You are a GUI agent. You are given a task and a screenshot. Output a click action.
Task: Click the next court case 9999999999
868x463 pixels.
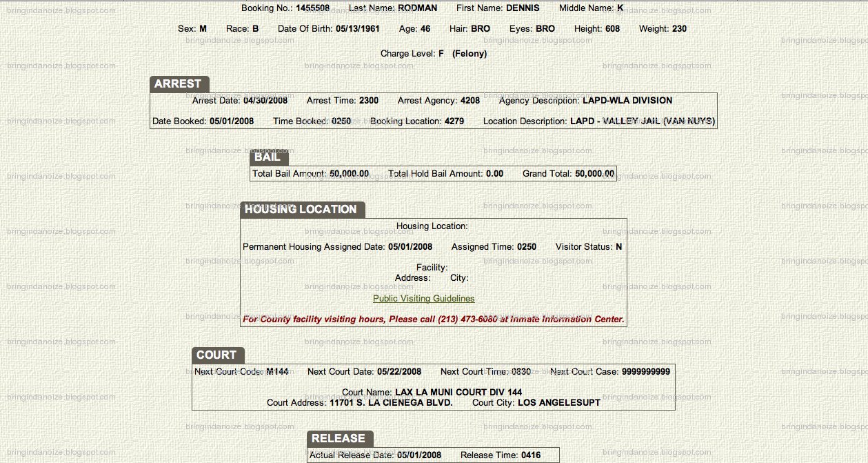(646, 372)
